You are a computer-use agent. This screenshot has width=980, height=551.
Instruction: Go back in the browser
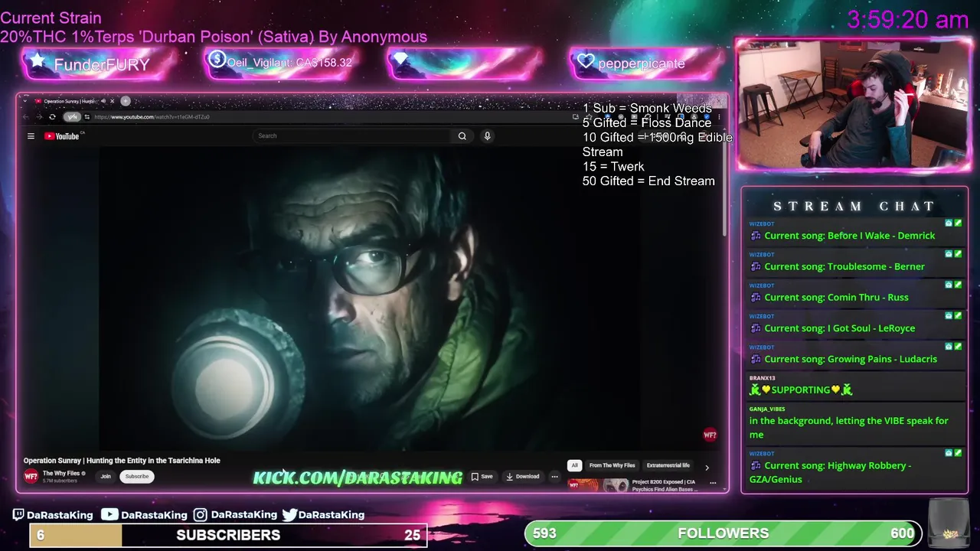(26, 117)
